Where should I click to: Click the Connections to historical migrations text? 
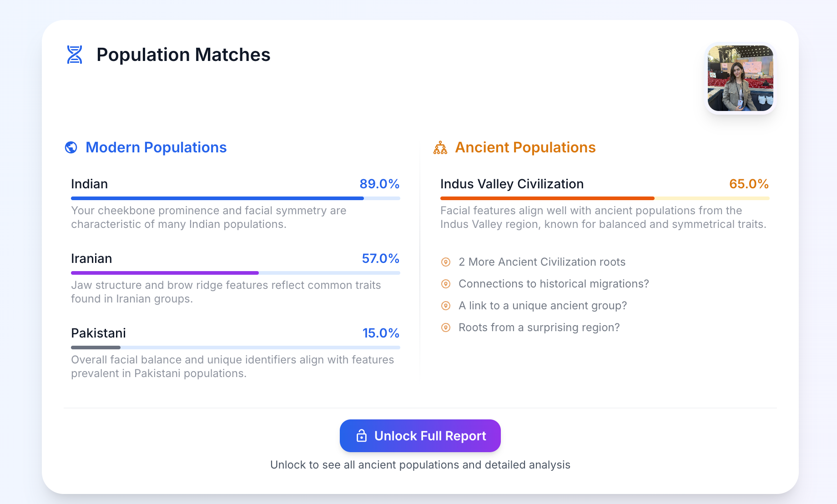[554, 284]
